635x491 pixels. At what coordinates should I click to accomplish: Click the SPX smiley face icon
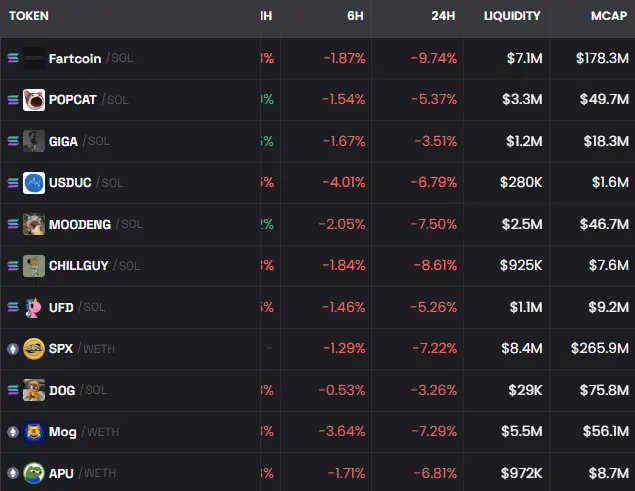[x=34, y=349]
